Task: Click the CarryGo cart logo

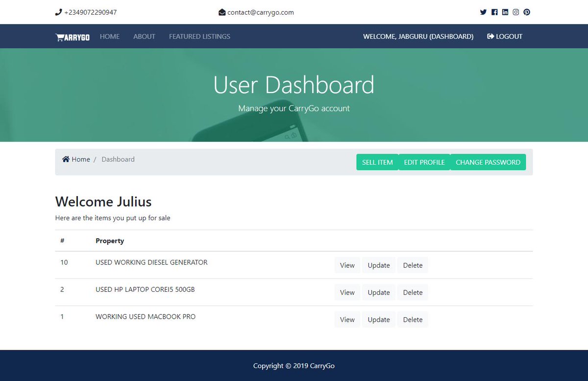Action: (73, 37)
